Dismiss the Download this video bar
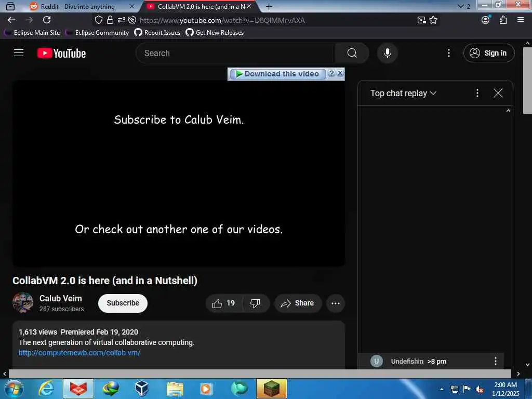 [340, 73]
